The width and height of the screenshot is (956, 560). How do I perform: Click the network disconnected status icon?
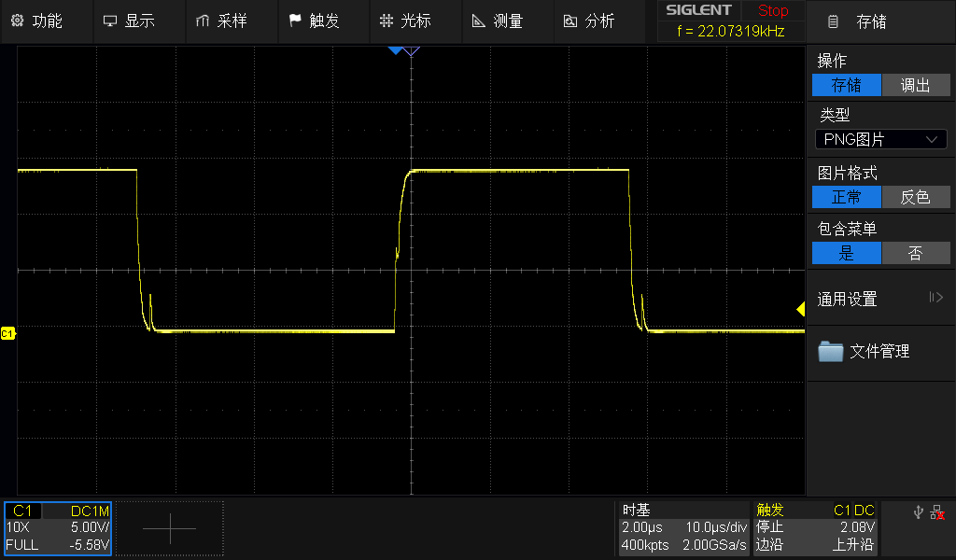[937, 512]
